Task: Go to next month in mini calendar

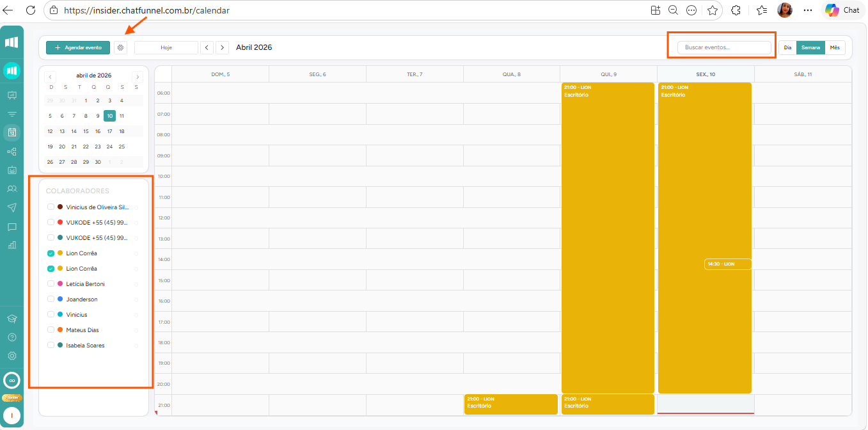Action: coord(137,76)
